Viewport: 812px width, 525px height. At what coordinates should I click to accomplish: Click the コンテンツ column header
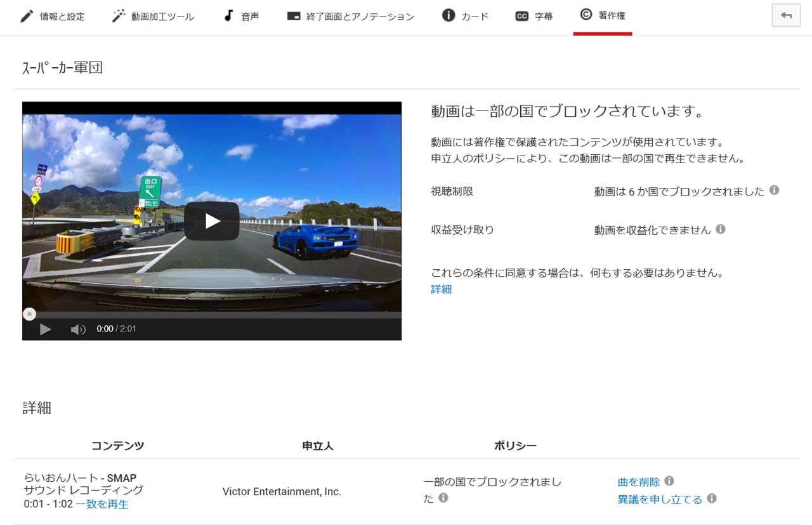tap(117, 446)
